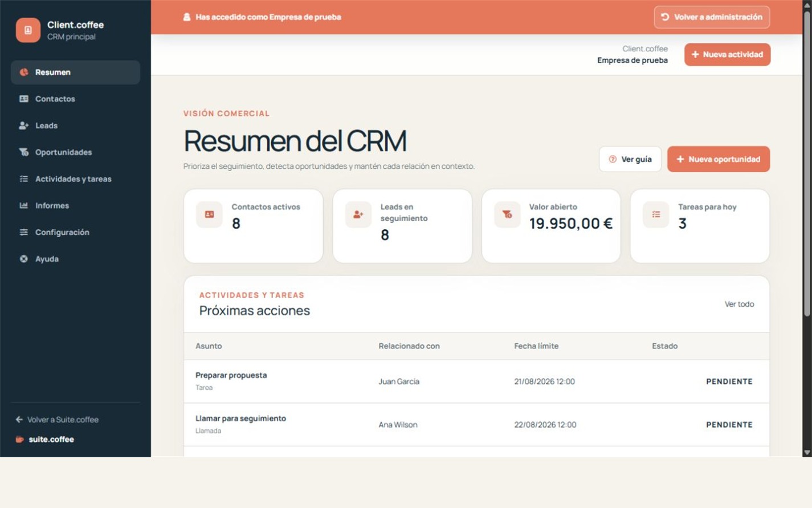Navigate to Oportunidades
Screen dimensions: 812x508
pos(75,152)
